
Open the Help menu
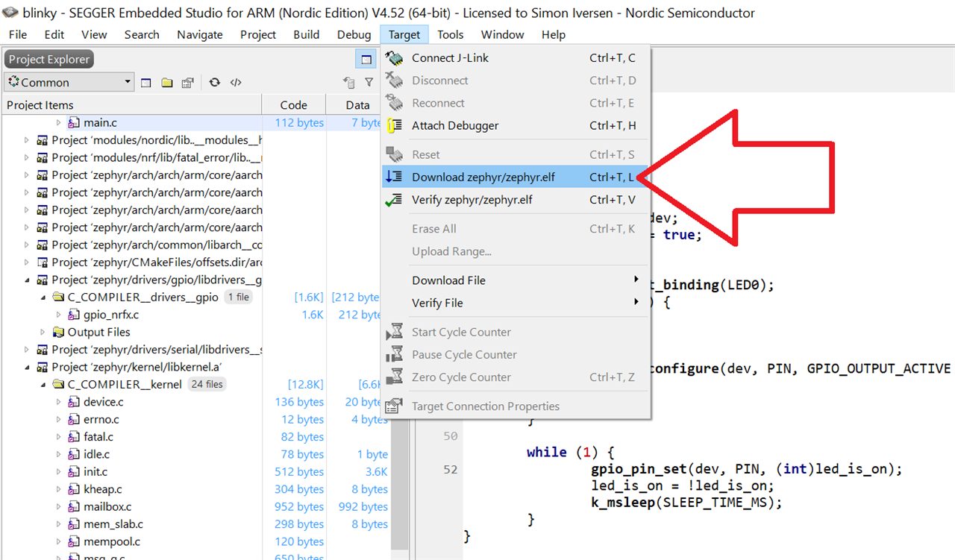pyautogui.click(x=554, y=34)
